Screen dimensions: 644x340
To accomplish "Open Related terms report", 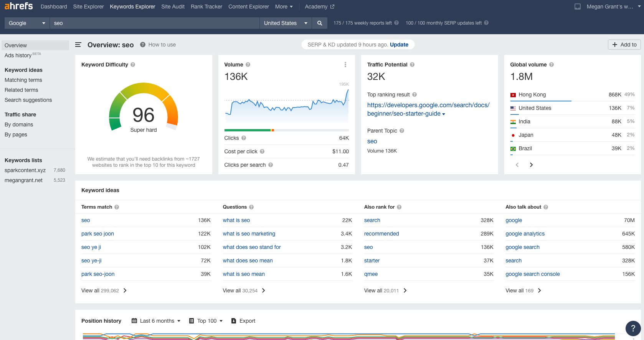I will pyautogui.click(x=21, y=90).
